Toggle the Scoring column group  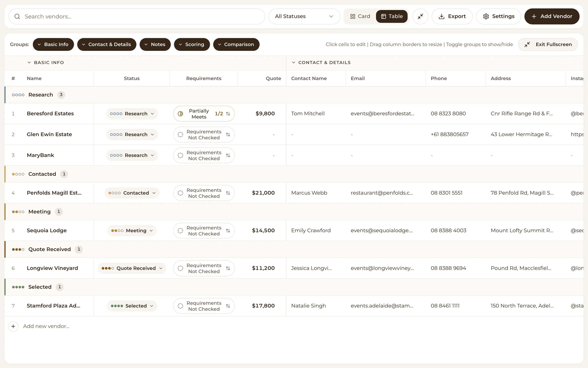pos(192,44)
